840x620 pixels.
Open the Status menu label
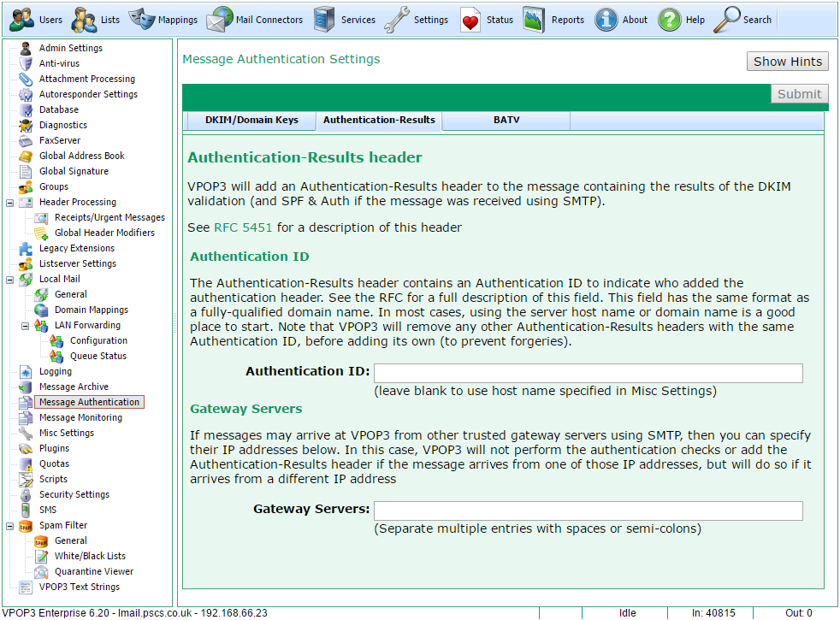(x=500, y=20)
